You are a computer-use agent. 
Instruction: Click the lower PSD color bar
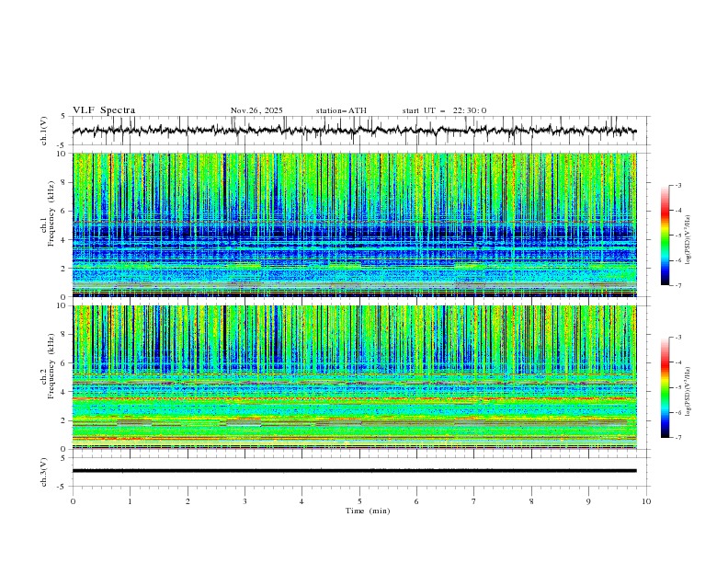(x=665, y=387)
